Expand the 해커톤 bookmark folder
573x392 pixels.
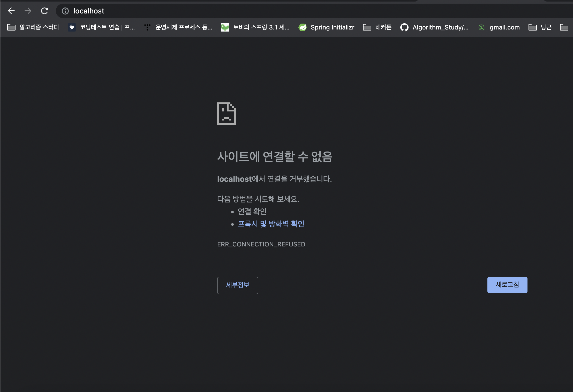[x=377, y=27]
